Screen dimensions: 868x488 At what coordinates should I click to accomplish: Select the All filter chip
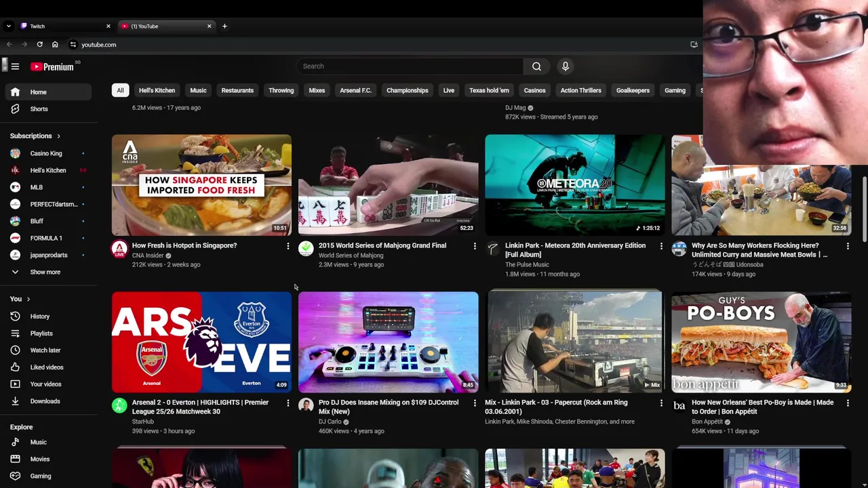click(120, 90)
